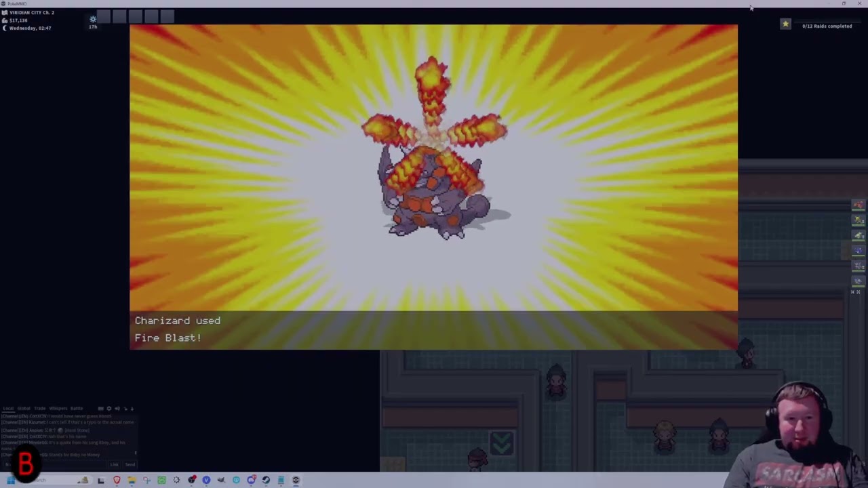Click the money bag icon beside $17,136

pos(5,21)
